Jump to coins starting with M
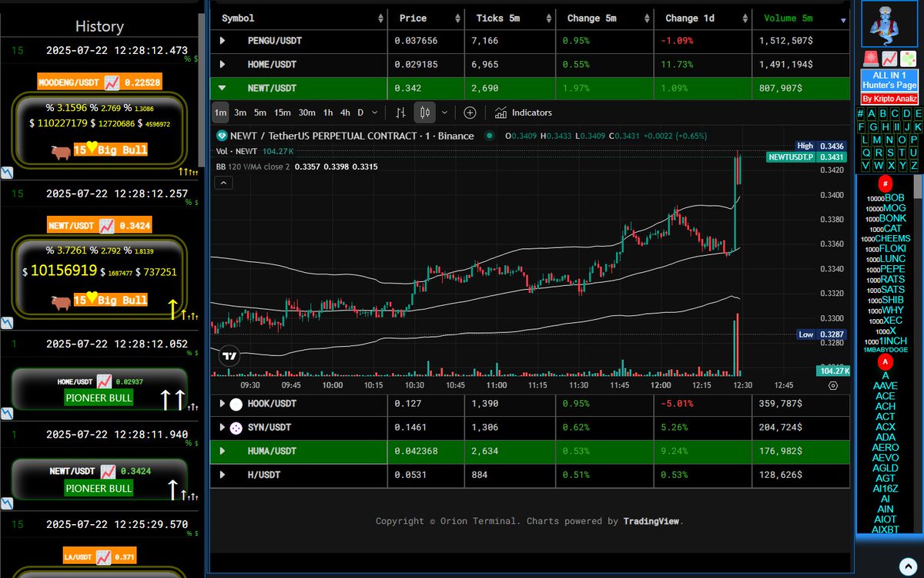 coord(877,139)
